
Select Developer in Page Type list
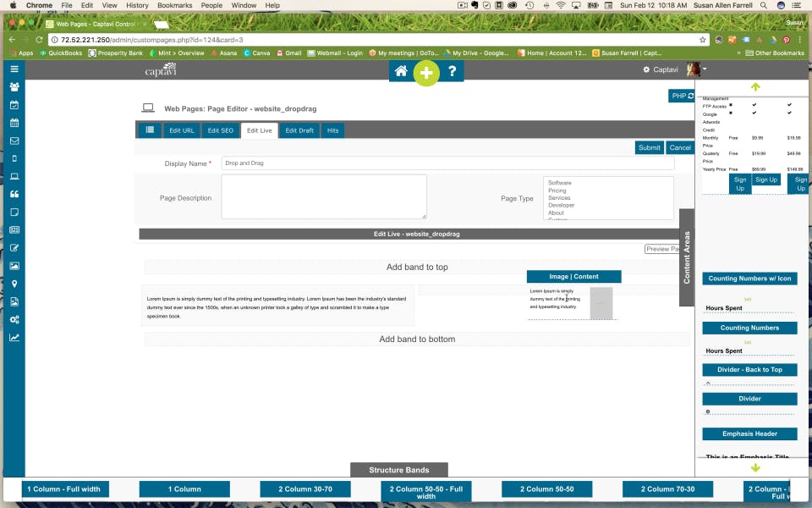pyautogui.click(x=562, y=205)
